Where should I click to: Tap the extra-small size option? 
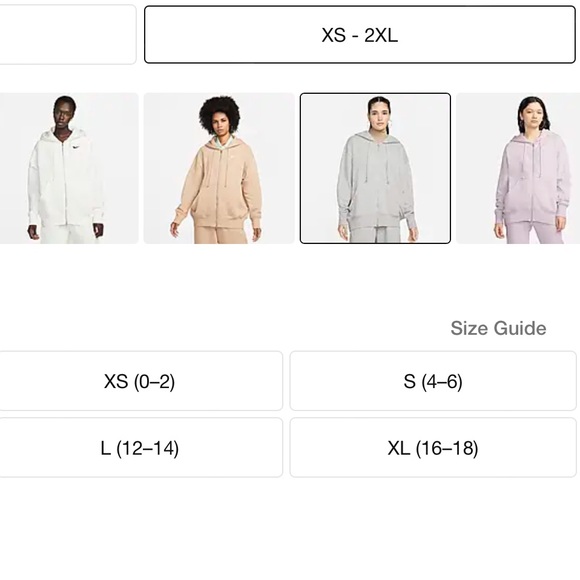click(x=141, y=381)
